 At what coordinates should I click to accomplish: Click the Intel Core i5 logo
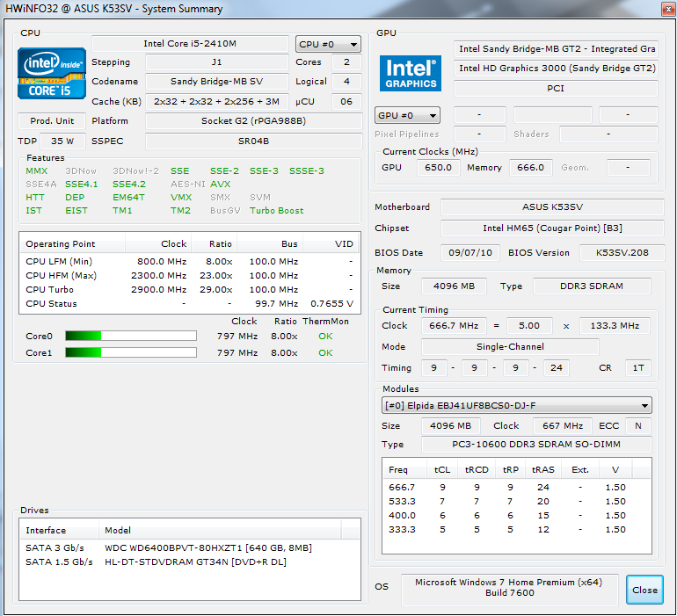click(52, 74)
